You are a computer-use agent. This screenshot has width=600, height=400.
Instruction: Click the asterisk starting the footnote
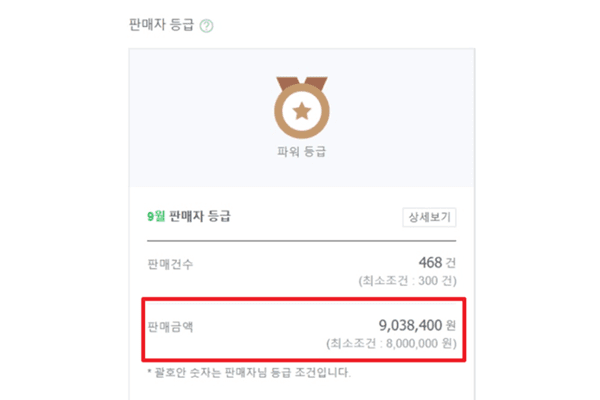(149, 373)
